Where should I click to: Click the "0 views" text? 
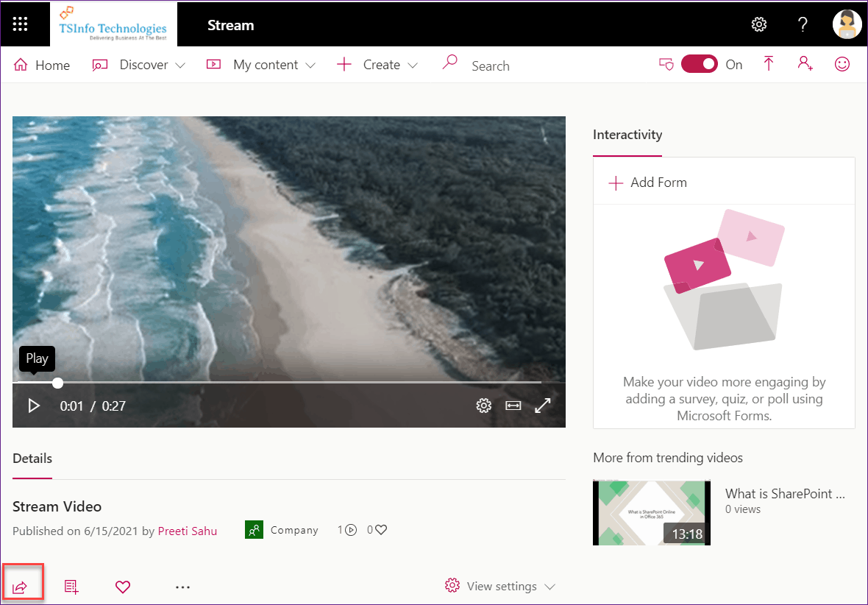point(743,509)
